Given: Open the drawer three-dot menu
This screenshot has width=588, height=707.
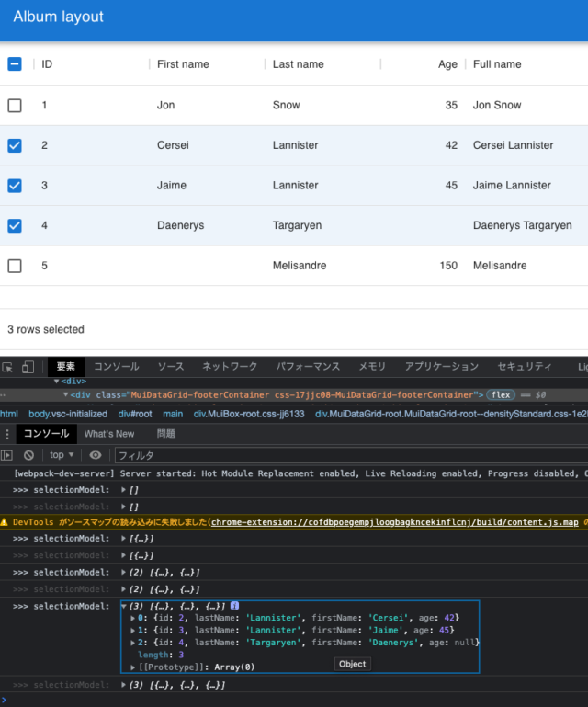Looking at the screenshot, I should pyautogui.click(x=7, y=434).
